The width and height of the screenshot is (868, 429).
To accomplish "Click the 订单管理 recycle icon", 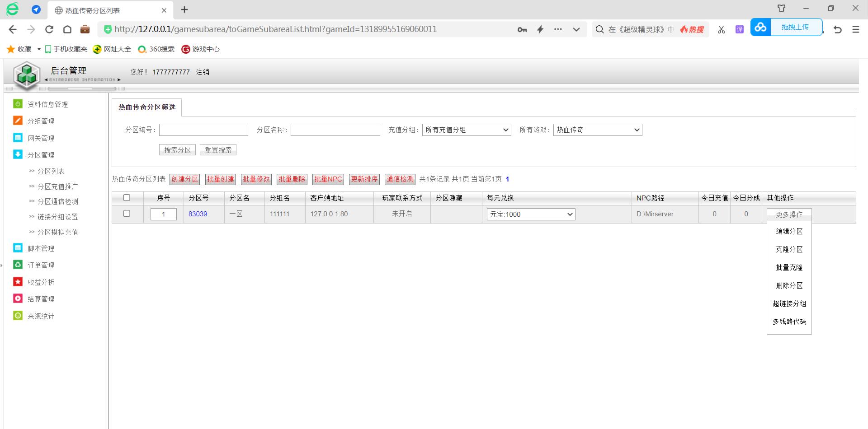I will [18, 265].
